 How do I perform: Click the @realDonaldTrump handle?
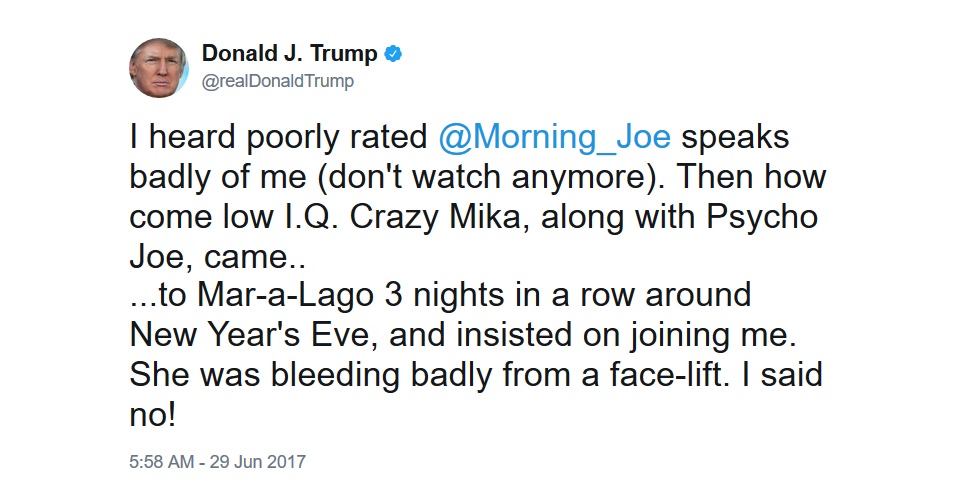[x=278, y=81]
